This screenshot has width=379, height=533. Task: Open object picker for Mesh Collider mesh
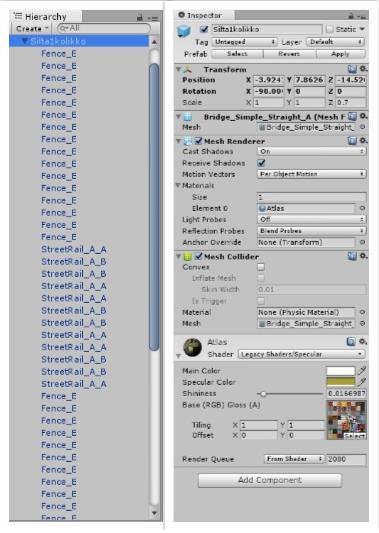[362, 323]
